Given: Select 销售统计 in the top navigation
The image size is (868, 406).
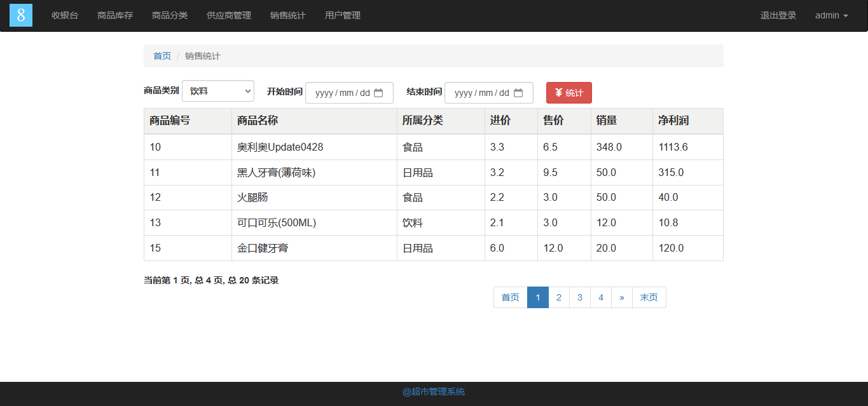Looking at the screenshot, I should click(x=288, y=15).
